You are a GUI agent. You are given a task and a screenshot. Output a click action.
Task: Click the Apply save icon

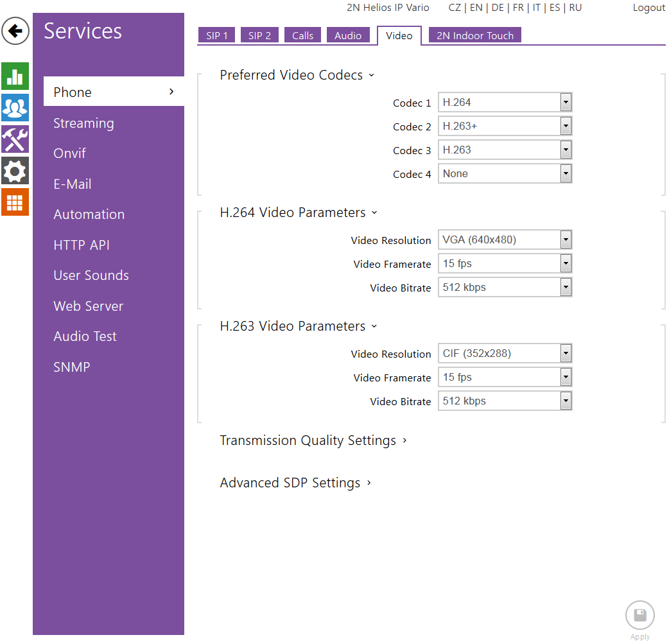click(x=639, y=616)
